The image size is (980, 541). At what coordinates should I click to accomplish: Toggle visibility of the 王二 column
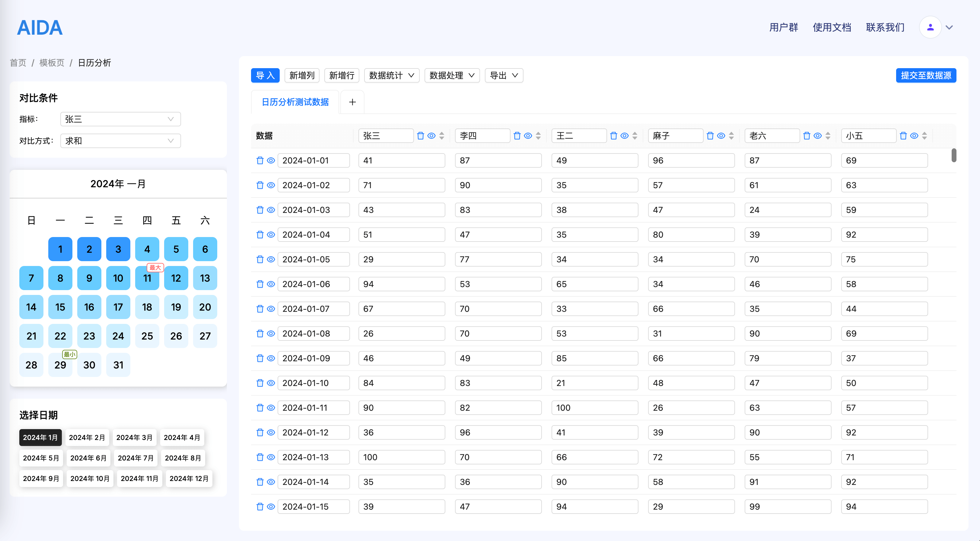pyautogui.click(x=625, y=136)
